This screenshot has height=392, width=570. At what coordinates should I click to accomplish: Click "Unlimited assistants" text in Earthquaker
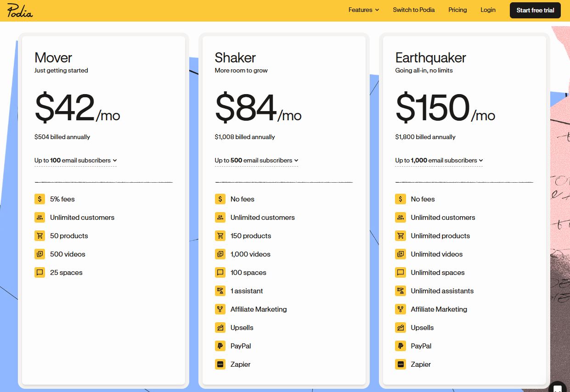442,291
